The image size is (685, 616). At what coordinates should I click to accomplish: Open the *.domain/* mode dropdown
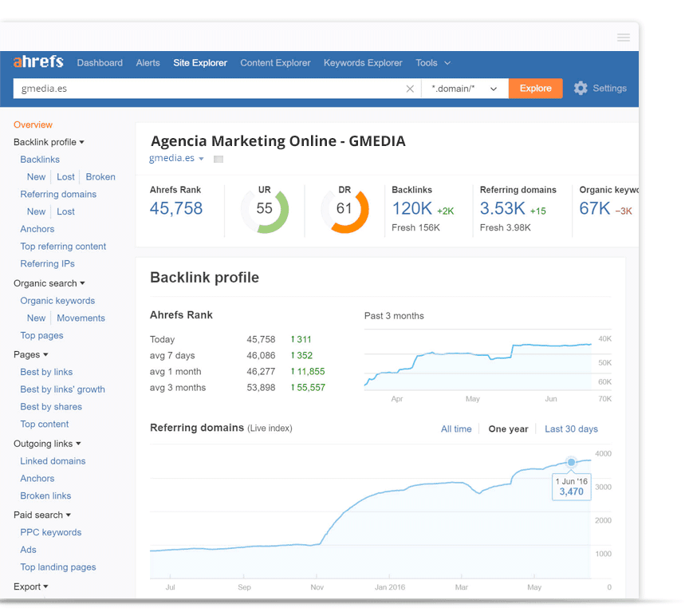[x=465, y=89]
